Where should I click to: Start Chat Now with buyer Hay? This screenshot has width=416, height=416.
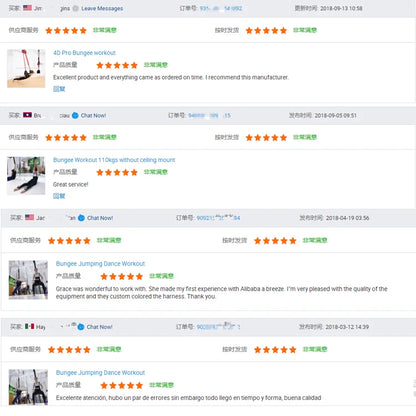tap(99, 327)
